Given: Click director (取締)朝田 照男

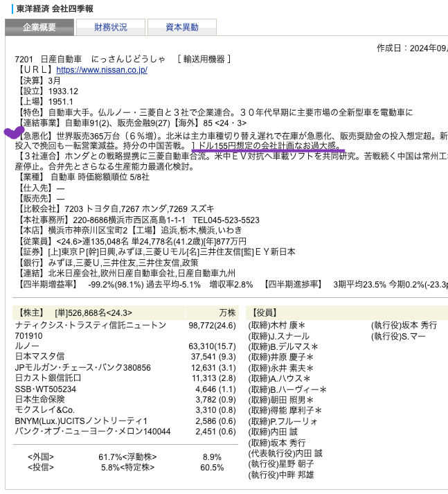Looking at the screenshot, I should (281, 400).
